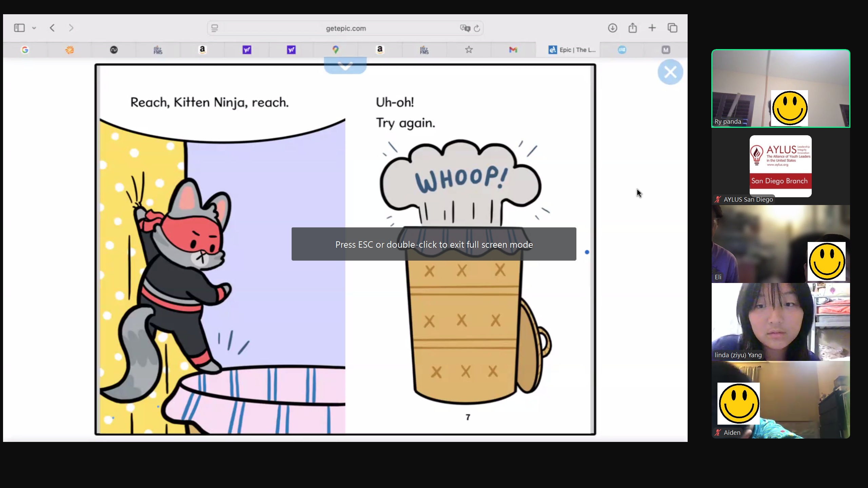Select the Epic | The L... tab
This screenshot has width=868, height=488.
[572, 50]
